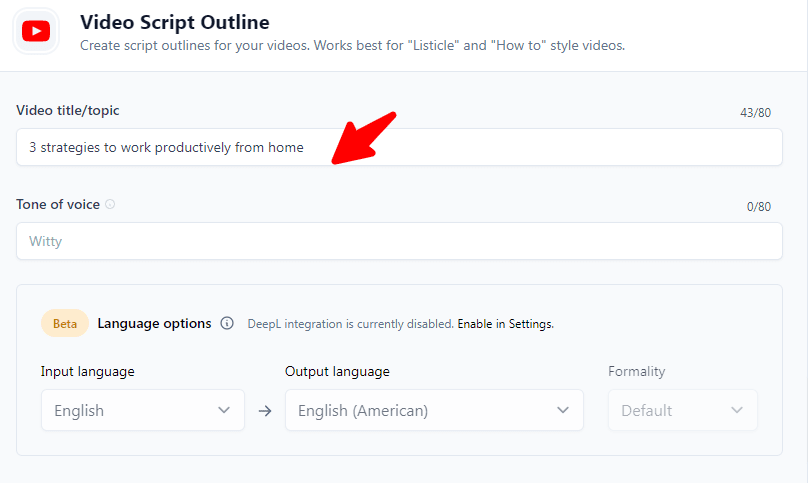Click the 'Create script outlines' description text

click(352, 45)
